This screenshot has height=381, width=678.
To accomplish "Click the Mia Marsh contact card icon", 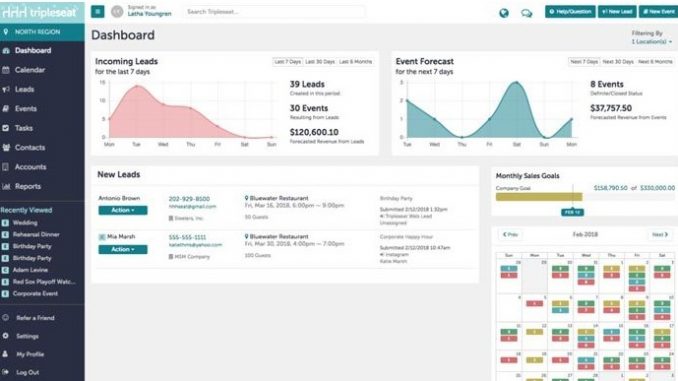I will (102, 237).
